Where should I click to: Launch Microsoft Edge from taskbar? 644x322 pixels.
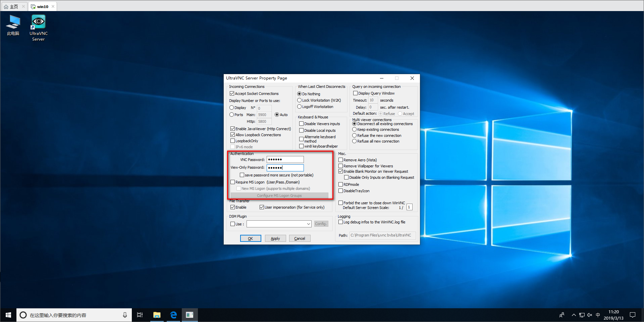173,315
